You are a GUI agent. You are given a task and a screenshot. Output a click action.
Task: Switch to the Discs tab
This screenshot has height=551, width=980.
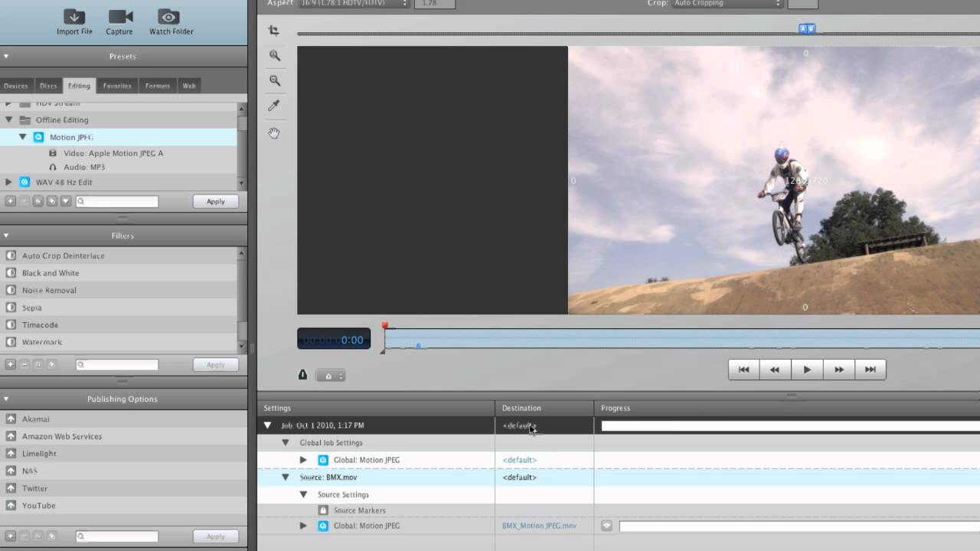(x=48, y=86)
